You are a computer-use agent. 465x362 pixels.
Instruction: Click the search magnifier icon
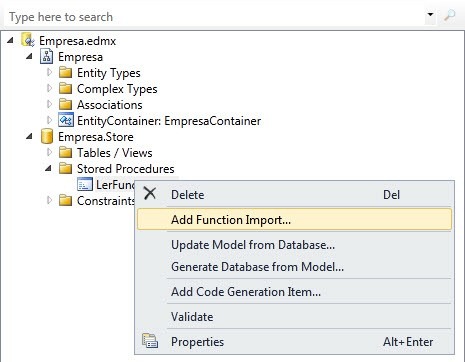[x=449, y=16]
